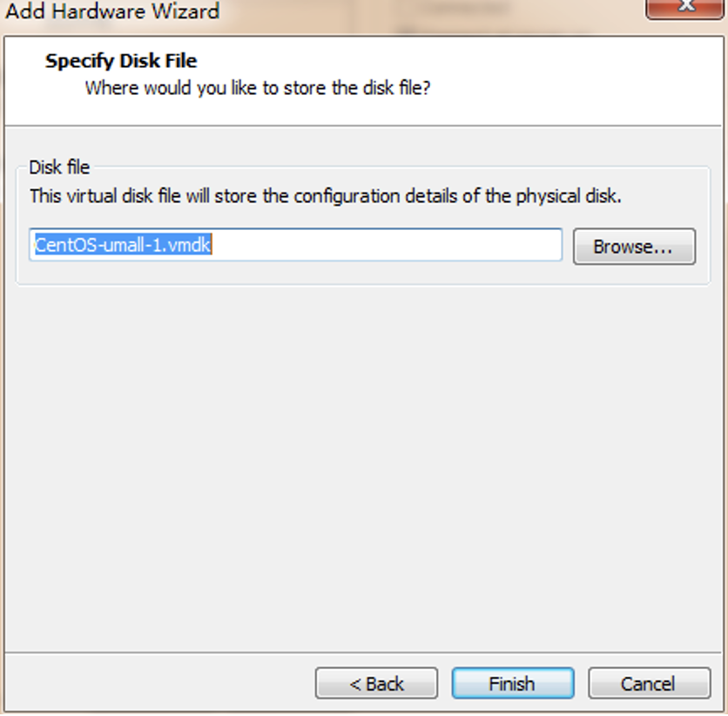Finish the Add Hardware Wizard

513,683
